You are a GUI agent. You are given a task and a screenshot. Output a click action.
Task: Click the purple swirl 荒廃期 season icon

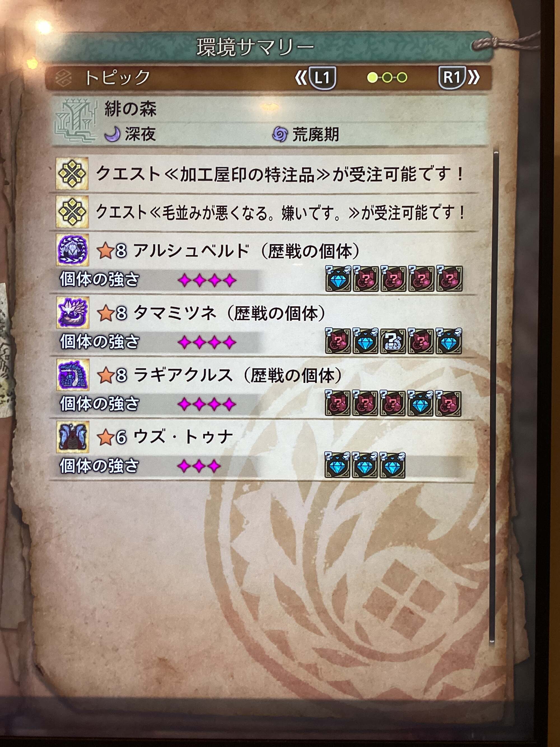tap(280, 134)
